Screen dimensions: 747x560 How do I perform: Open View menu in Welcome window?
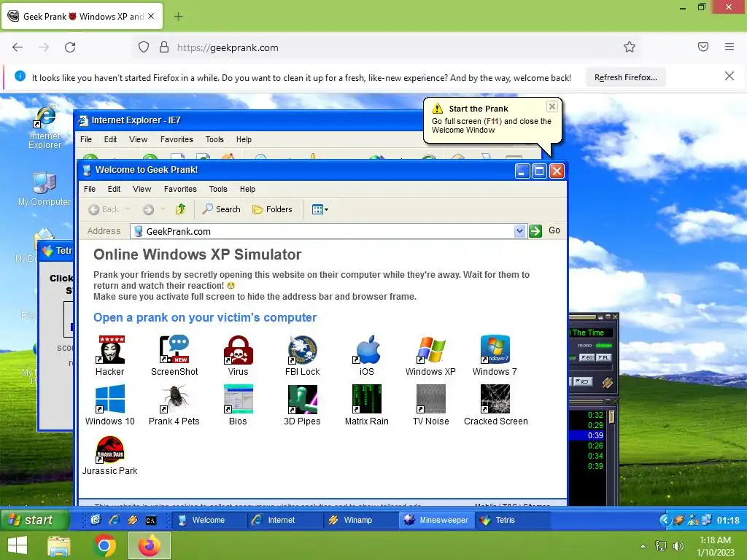(142, 189)
